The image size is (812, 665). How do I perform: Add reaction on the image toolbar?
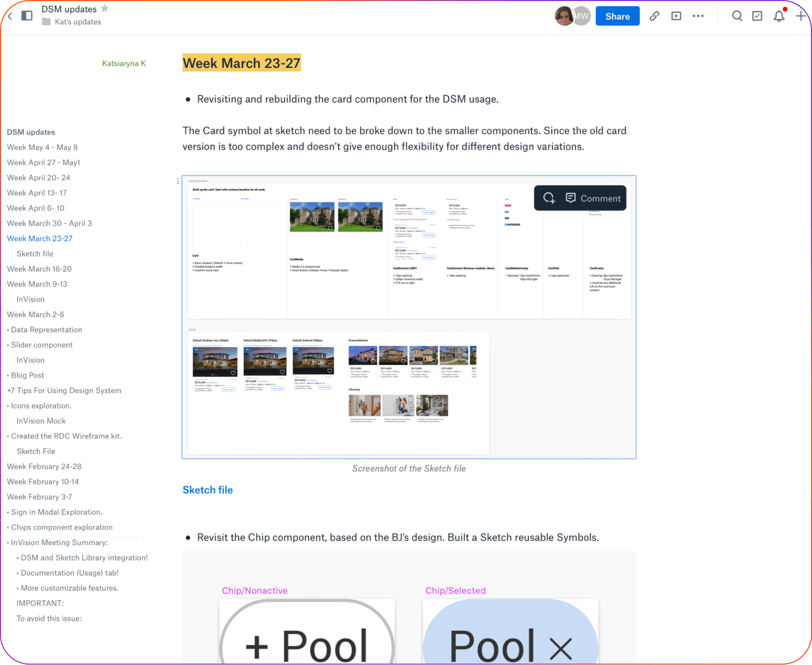click(x=549, y=198)
